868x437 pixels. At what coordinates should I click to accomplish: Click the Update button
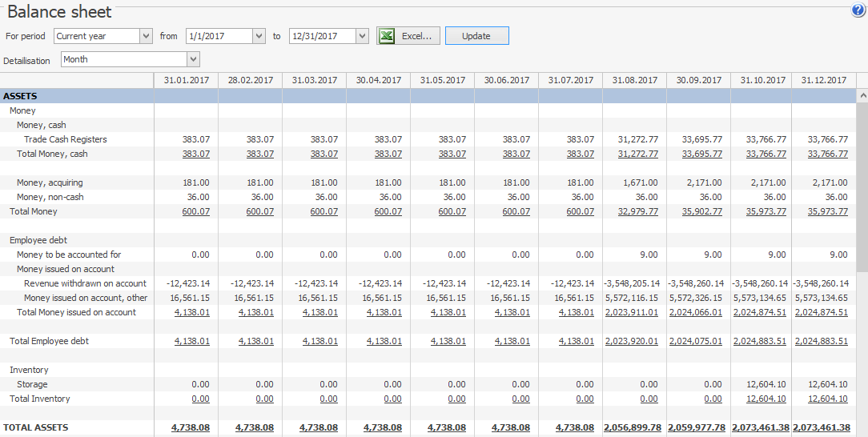pyautogui.click(x=476, y=36)
